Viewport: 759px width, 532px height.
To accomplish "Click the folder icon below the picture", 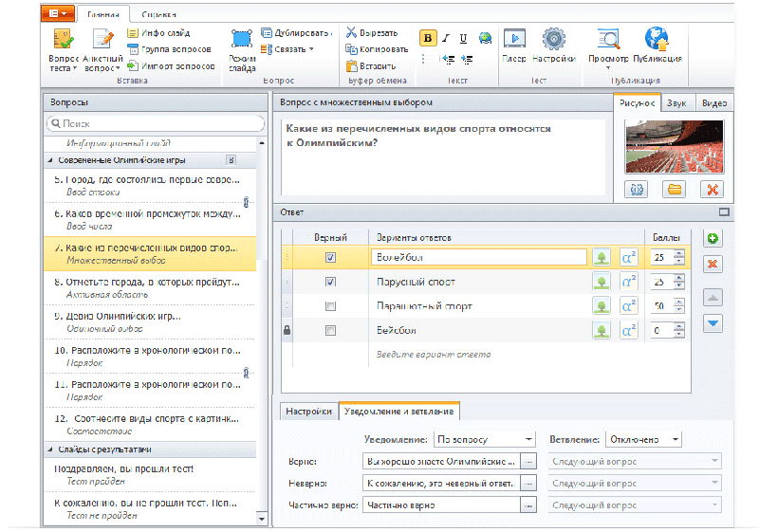I will tap(675, 189).
